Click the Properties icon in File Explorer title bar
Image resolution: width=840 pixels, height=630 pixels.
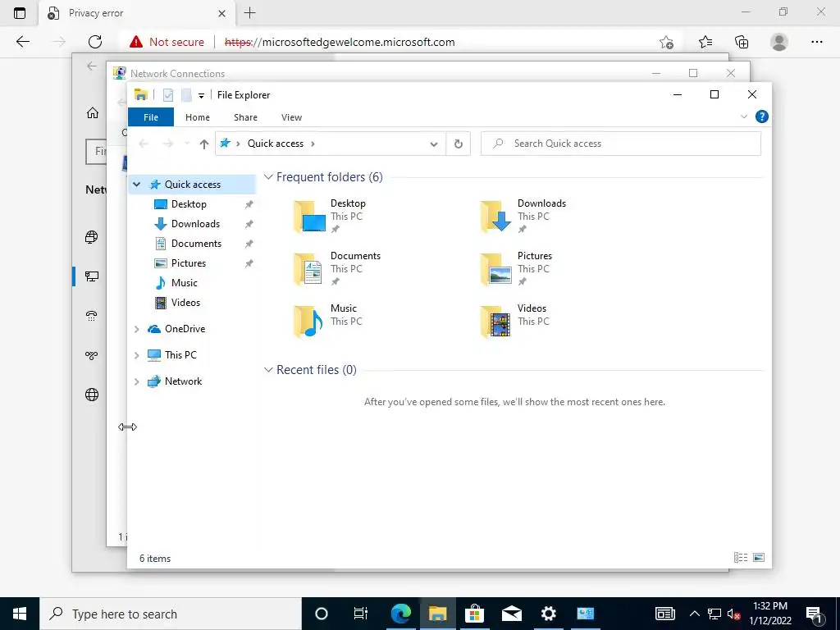coord(168,95)
